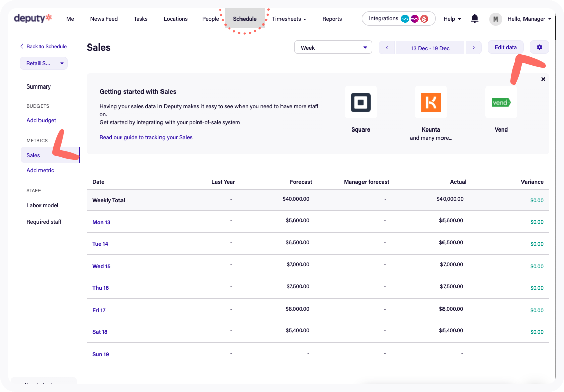Open the Week period dropdown
Screen dimensions: 564x392
pos(333,48)
